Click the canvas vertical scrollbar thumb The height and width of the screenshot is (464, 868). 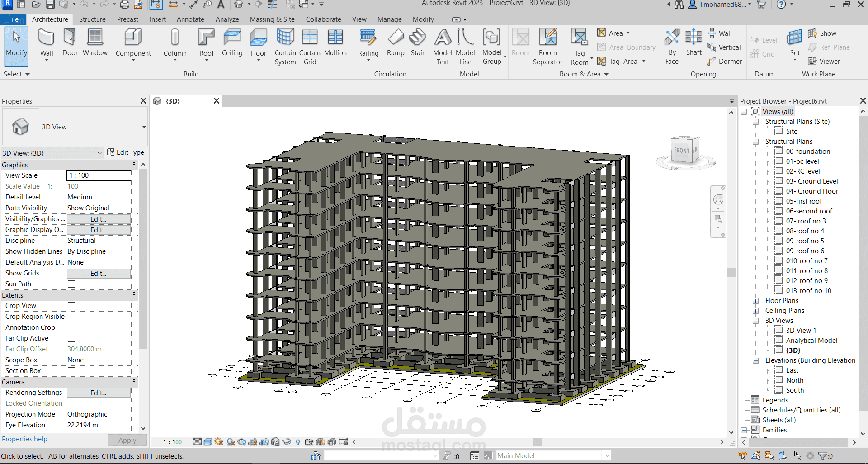(731, 272)
